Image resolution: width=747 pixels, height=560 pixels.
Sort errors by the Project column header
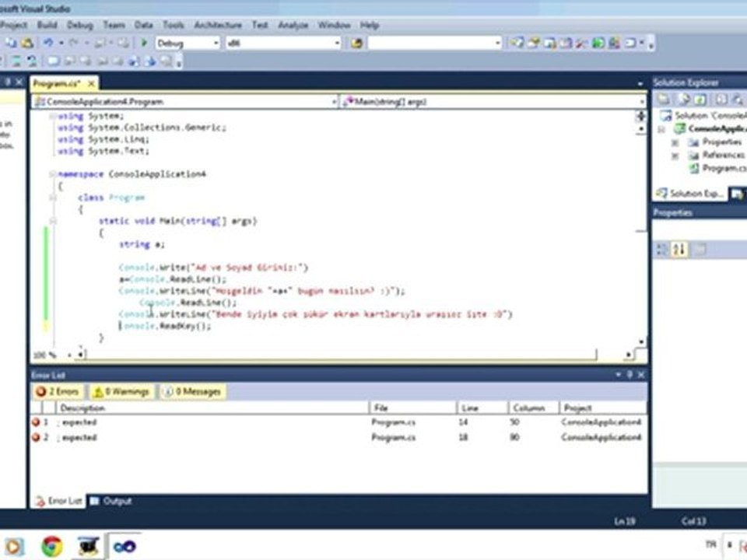point(603,408)
